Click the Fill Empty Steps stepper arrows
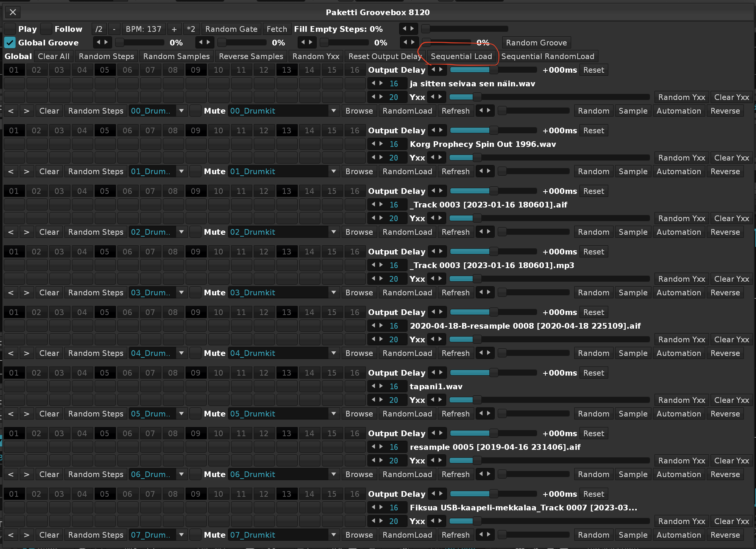Viewport: 756px width, 549px height. (x=408, y=29)
